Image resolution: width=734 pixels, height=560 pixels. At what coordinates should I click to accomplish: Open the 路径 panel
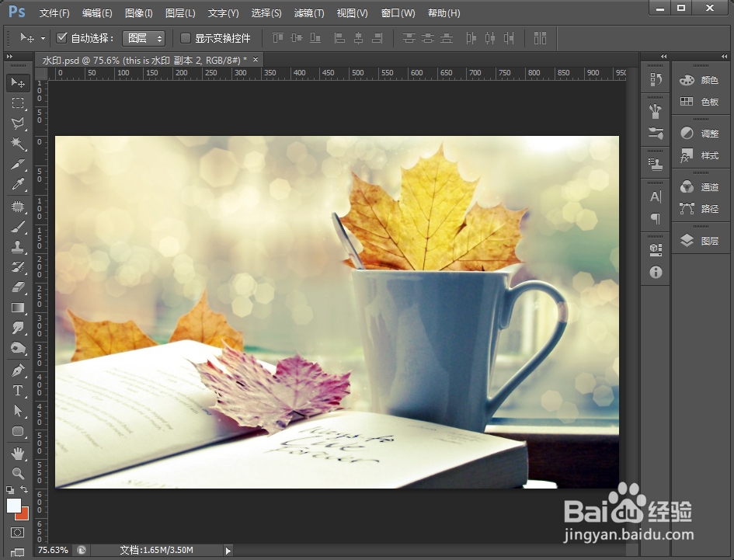pyautogui.click(x=701, y=209)
